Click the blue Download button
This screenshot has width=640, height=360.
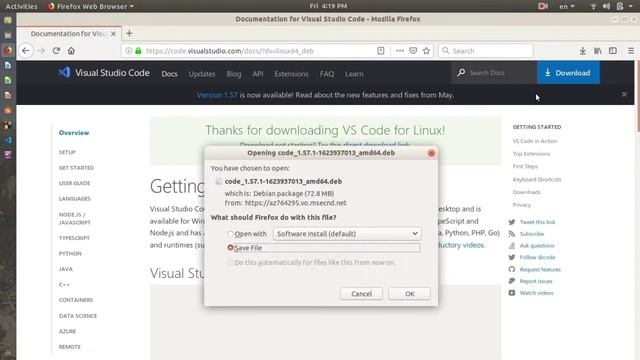pos(569,73)
